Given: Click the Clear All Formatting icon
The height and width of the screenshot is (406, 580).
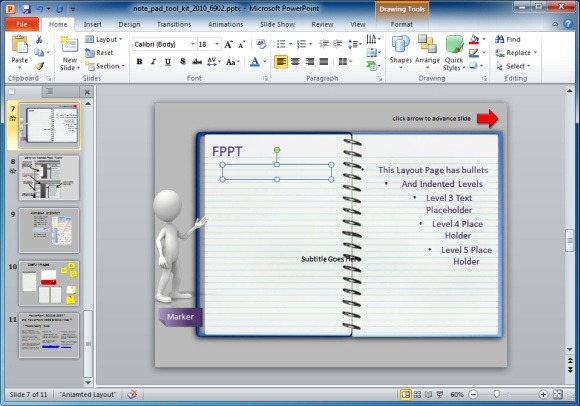Looking at the screenshot, I should click(x=261, y=44).
